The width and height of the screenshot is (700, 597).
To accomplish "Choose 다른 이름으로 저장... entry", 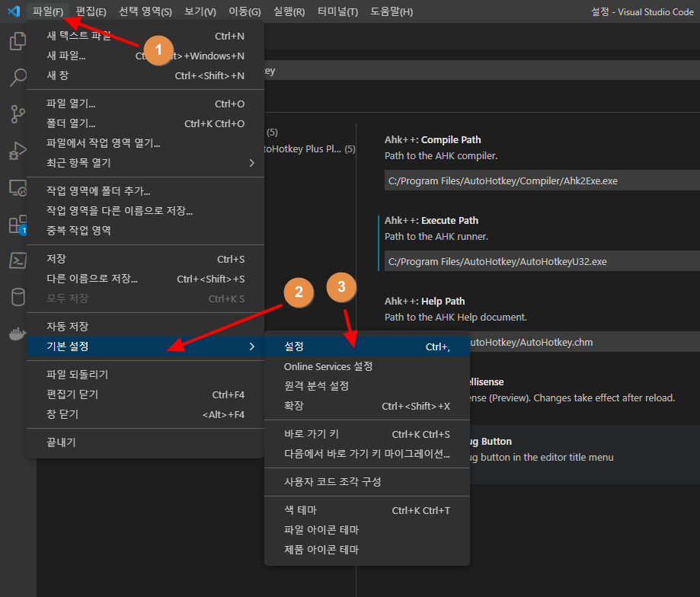I will [x=145, y=279].
